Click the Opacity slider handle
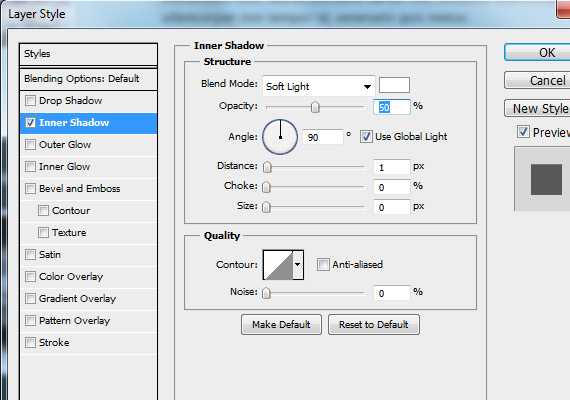Screen dimensions: 570x400 (315, 107)
